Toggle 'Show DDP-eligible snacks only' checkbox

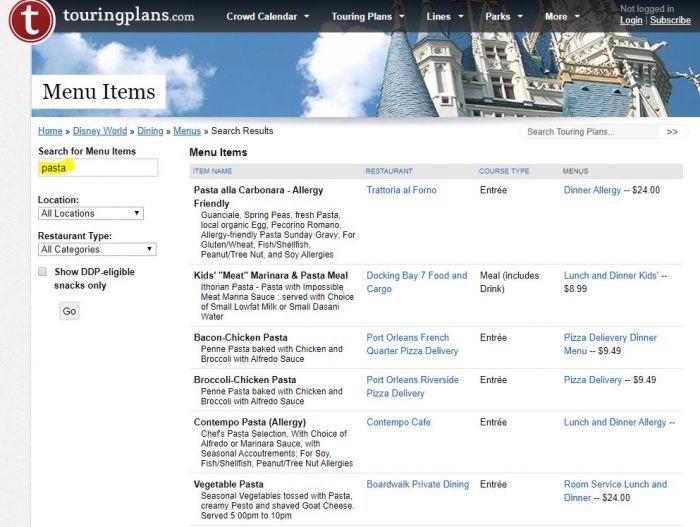click(42, 272)
